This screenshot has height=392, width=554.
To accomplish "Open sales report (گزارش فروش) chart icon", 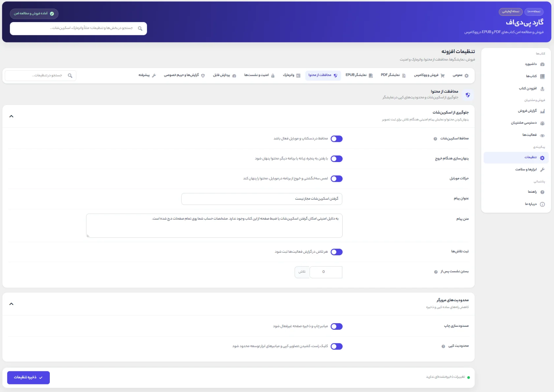I will click(x=542, y=111).
